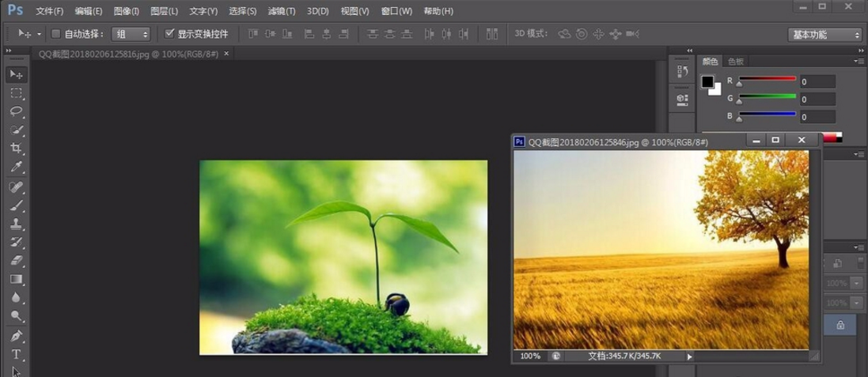Uncheck the 显示变换控件 checkbox
The image size is (868, 377).
[x=169, y=34]
